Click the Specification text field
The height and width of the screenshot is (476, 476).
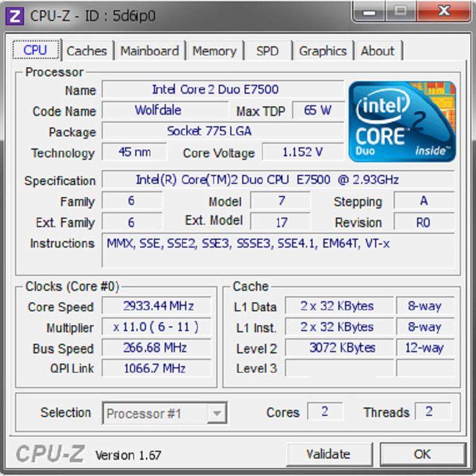pos(278,180)
